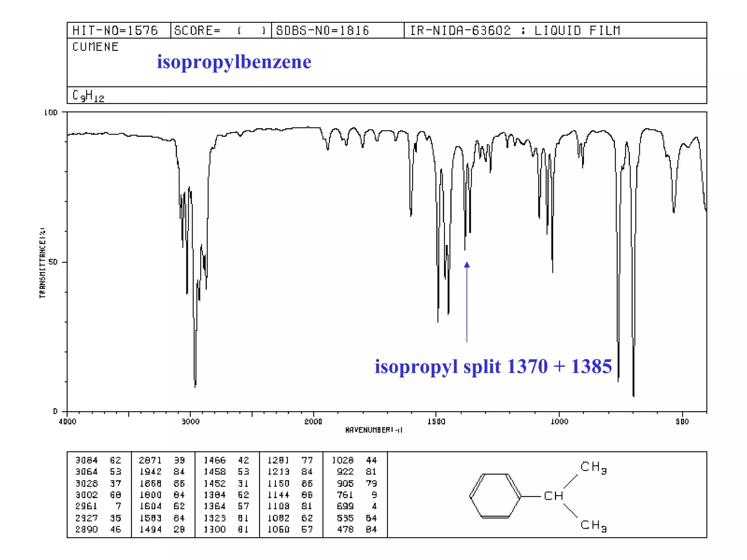
Task: Click the peak table entry 3084
Action: pyautogui.click(x=86, y=460)
